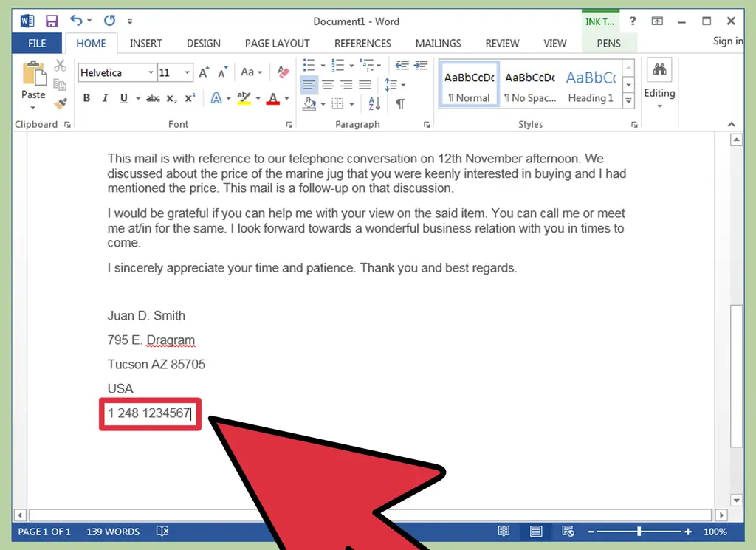Switch to the INSERT ribbon tab
Screen dimensions: 756x550
click(145, 43)
